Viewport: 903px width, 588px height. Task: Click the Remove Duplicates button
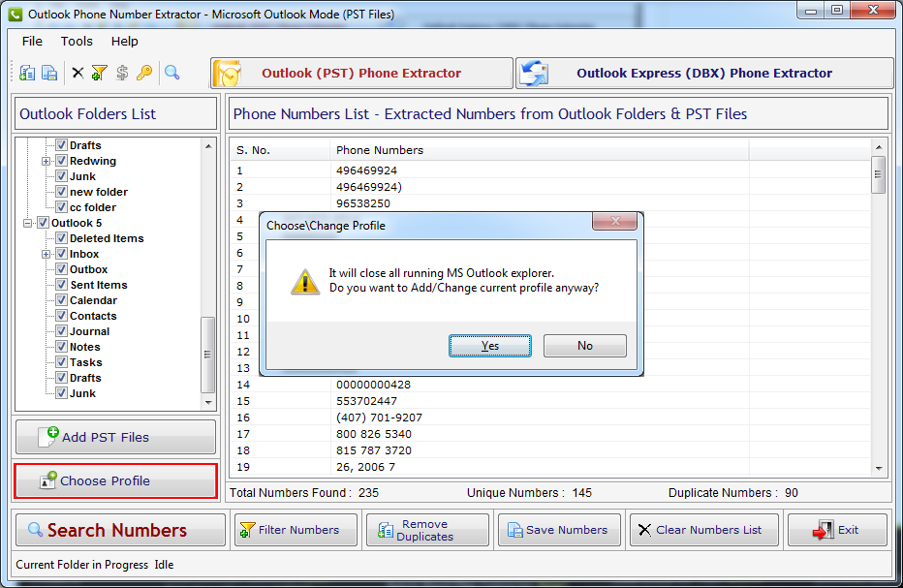[x=427, y=530]
